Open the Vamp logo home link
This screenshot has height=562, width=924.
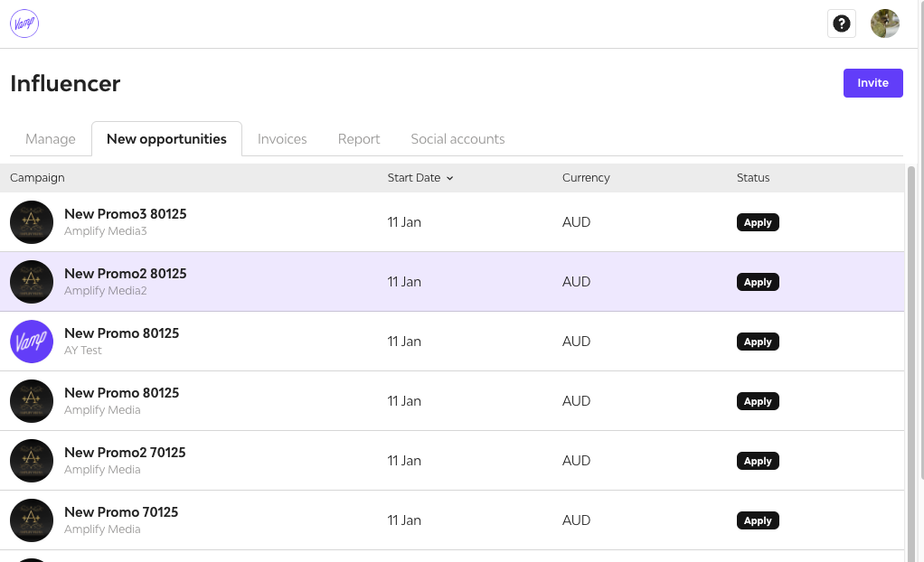pyautogui.click(x=24, y=23)
